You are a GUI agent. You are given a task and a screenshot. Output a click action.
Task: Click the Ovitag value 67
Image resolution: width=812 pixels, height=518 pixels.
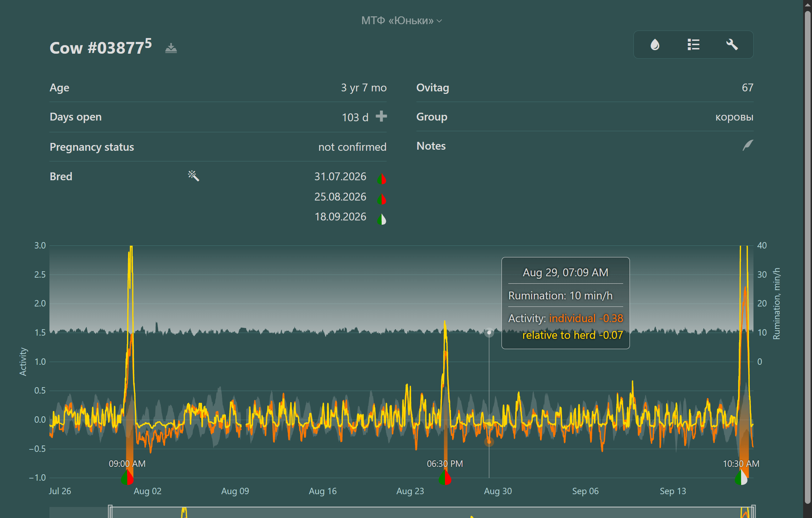coord(747,87)
